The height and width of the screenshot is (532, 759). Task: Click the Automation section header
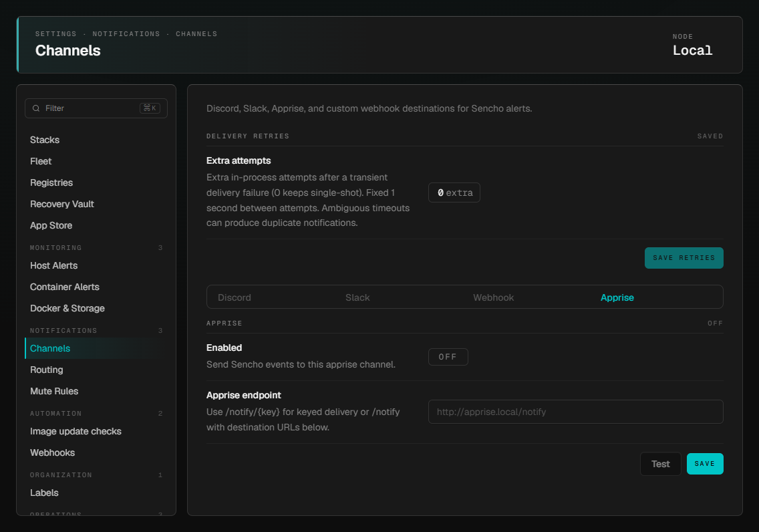pos(55,413)
